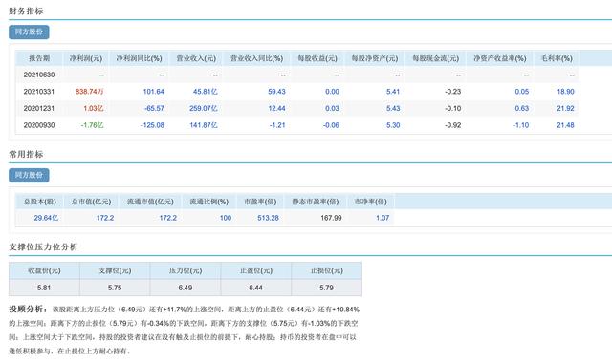Click table cell 5.79 under 止损位(元)
The width and height of the screenshot is (612, 364).
coord(327,288)
